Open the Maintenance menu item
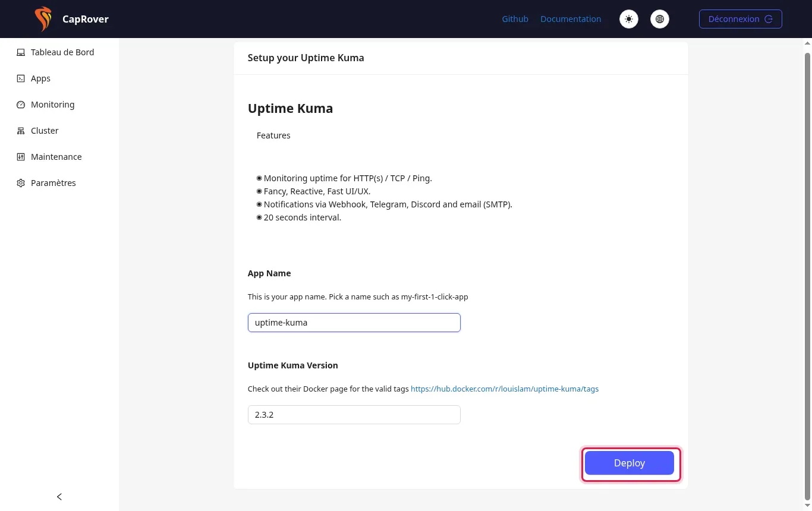This screenshot has height=511, width=812. (59, 157)
